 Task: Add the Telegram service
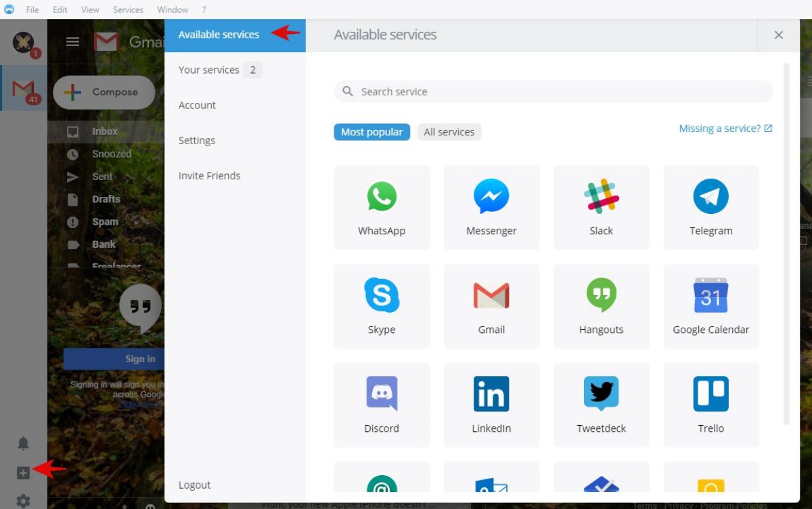coord(710,208)
